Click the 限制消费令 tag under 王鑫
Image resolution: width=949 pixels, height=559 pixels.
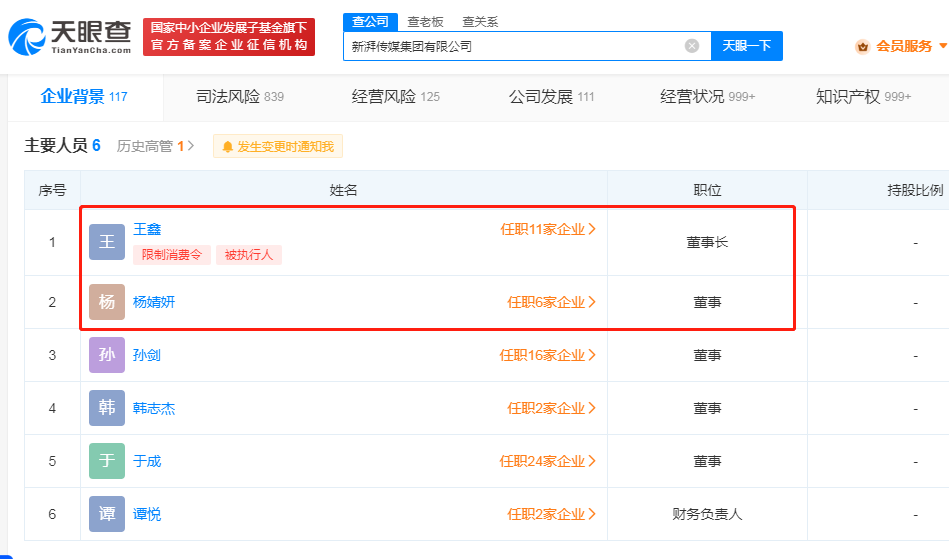(172, 255)
